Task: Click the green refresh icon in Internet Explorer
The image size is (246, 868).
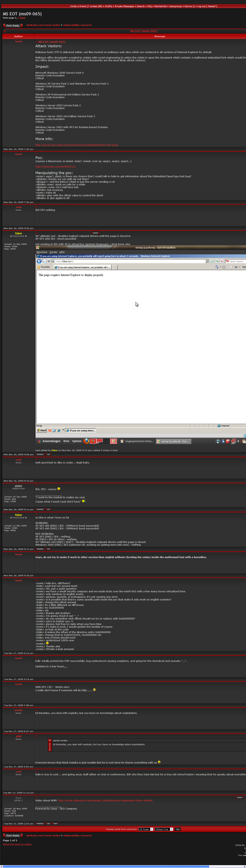Action: (x=217, y=261)
